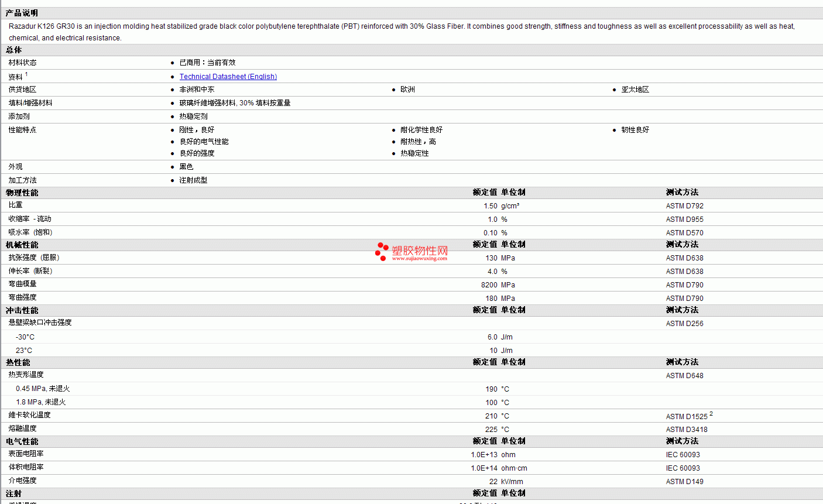Click the 欧洲 region entry
The height and width of the screenshot is (504, 823).
coord(407,90)
